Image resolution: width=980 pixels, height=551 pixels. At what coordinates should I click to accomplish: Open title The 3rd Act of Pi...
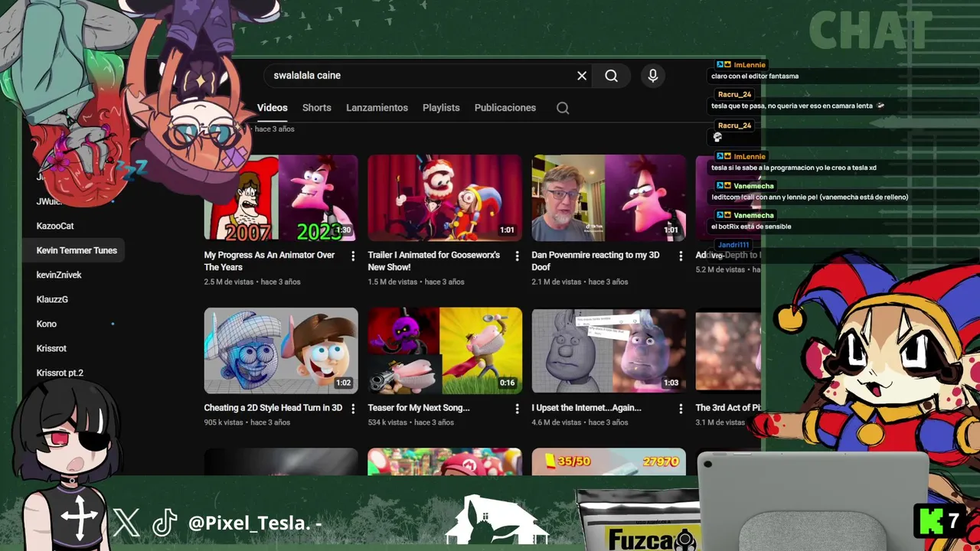pyautogui.click(x=728, y=408)
